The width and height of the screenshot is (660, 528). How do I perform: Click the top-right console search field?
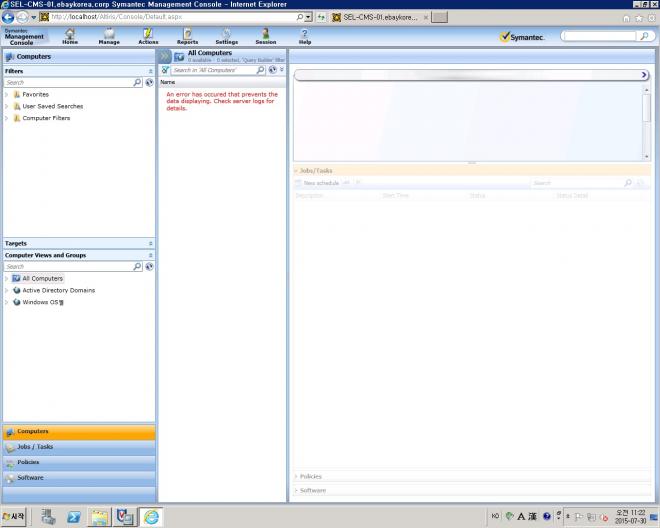600,36
